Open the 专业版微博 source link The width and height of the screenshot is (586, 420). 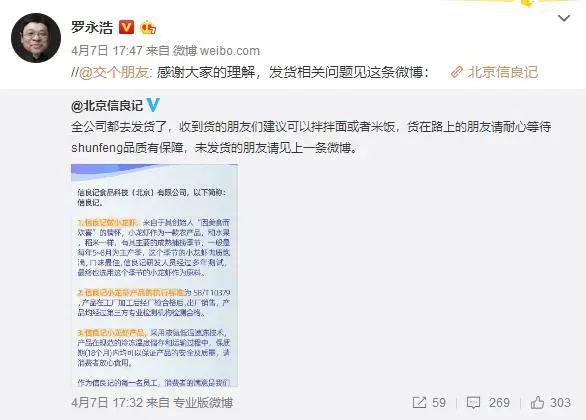tap(203, 402)
